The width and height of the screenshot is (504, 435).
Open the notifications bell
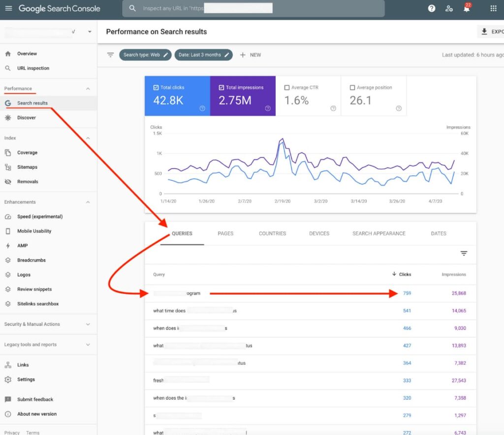[467, 9]
